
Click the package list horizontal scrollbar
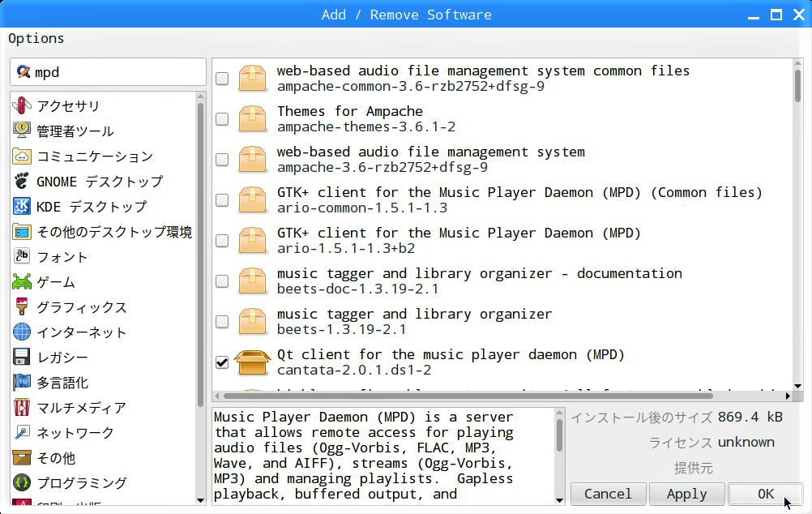point(468,396)
